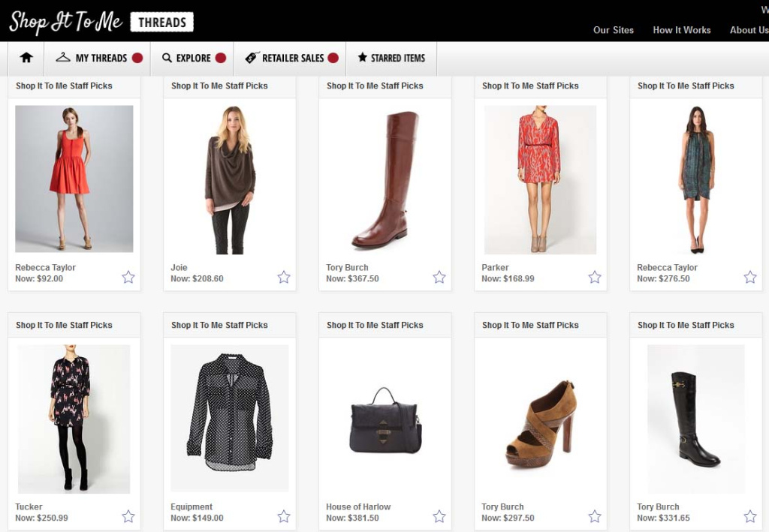Click the price Now: $250.99
Image resolution: width=769 pixels, height=532 pixels.
tap(41, 518)
